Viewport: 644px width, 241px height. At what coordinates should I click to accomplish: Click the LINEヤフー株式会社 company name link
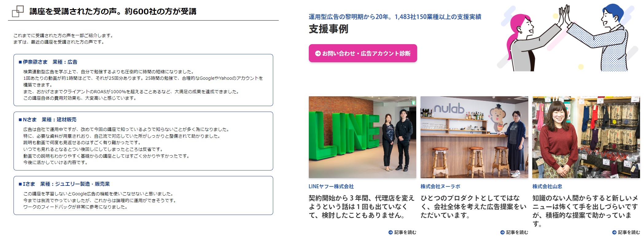331,186
